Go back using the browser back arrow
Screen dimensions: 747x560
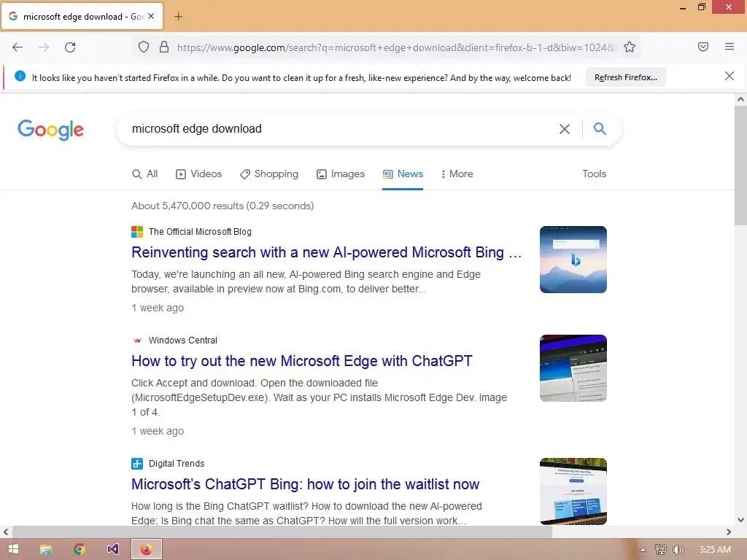point(18,47)
